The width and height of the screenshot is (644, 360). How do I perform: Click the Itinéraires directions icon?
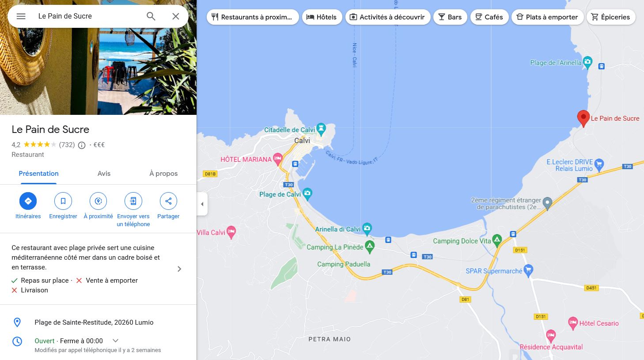[x=28, y=201]
